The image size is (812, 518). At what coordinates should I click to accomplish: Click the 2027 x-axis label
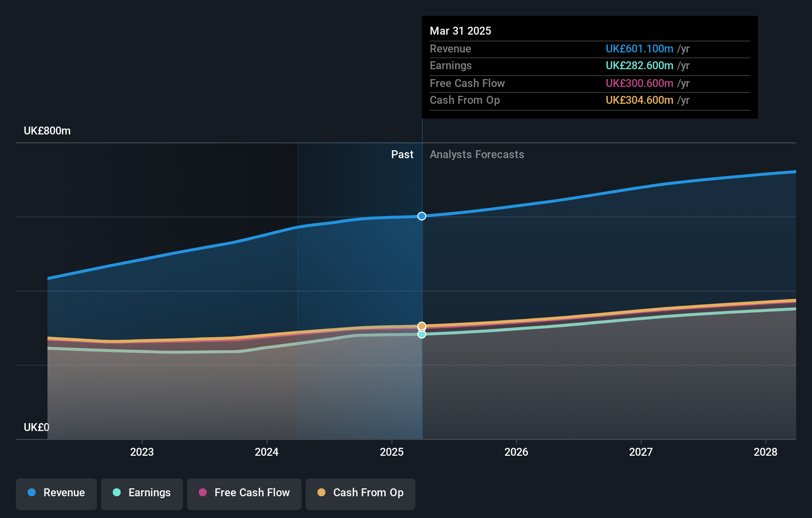[x=641, y=452]
